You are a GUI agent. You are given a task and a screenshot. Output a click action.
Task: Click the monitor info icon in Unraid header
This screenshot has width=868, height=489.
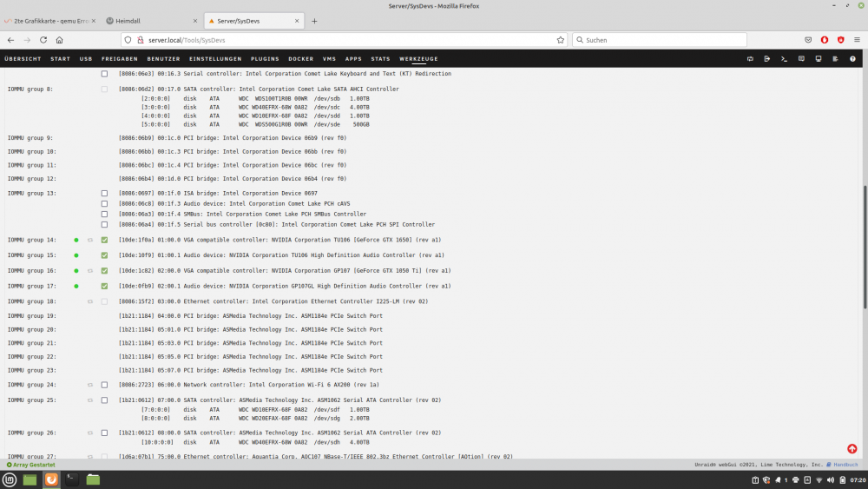[819, 59]
